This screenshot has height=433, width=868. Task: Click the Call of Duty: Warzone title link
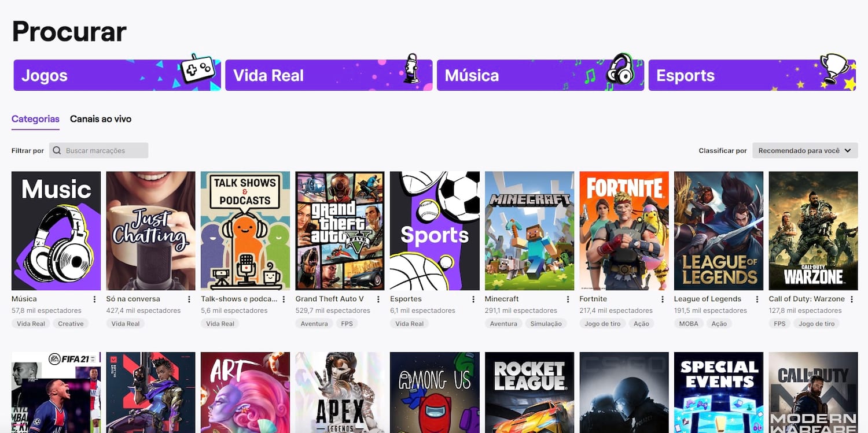[807, 299]
